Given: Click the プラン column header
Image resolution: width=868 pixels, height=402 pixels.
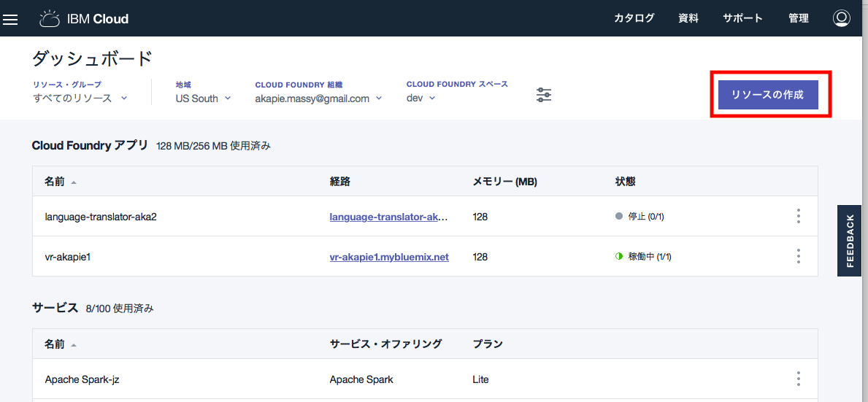Looking at the screenshot, I should [487, 344].
